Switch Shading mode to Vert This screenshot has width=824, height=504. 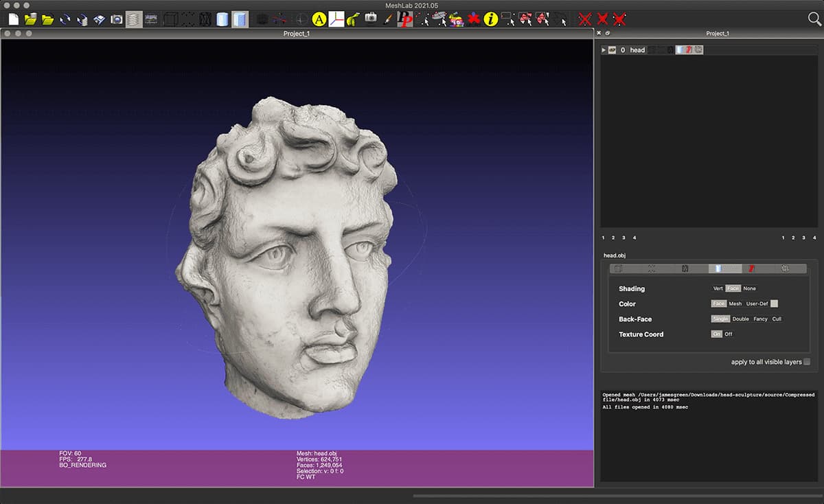pyautogui.click(x=718, y=288)
